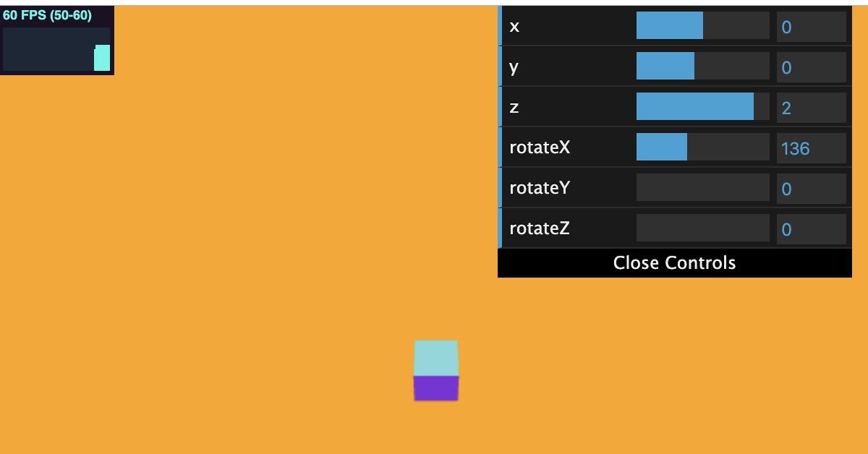Select the y value input field
The height and width of the screenshot is (454, 868).
811,67
